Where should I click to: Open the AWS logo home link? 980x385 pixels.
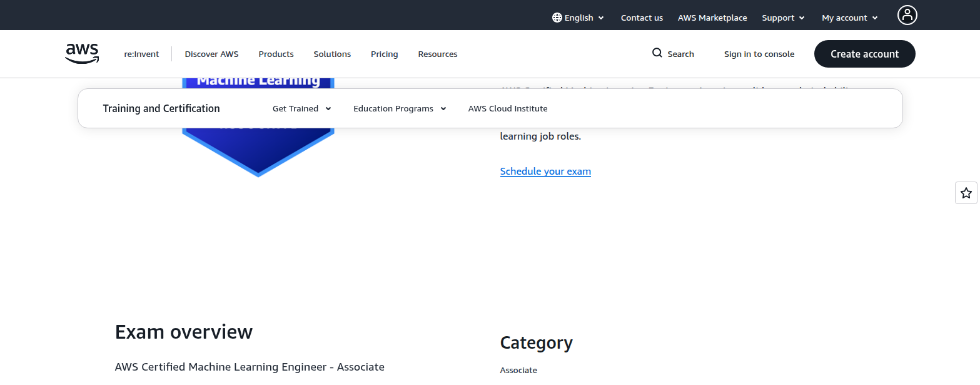point(82,54)
